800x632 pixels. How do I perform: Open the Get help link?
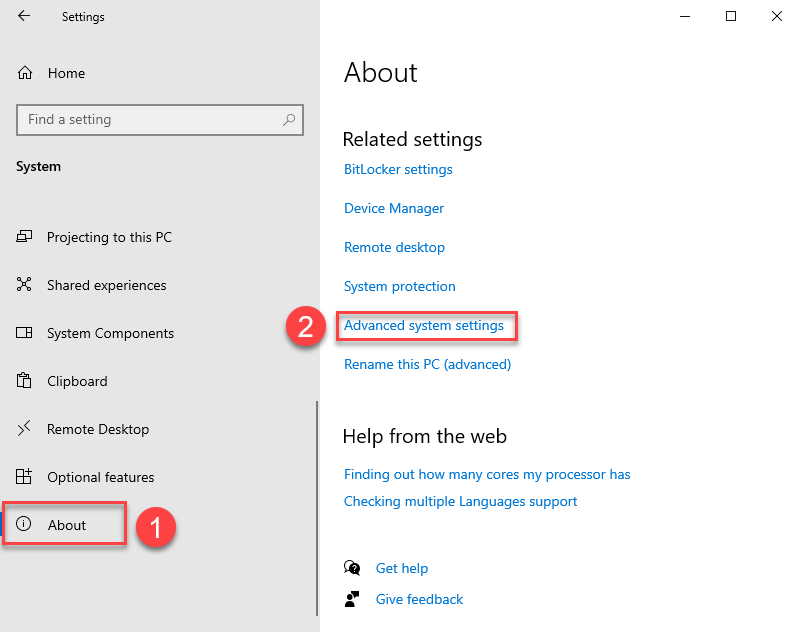click(x=401, y=568)
